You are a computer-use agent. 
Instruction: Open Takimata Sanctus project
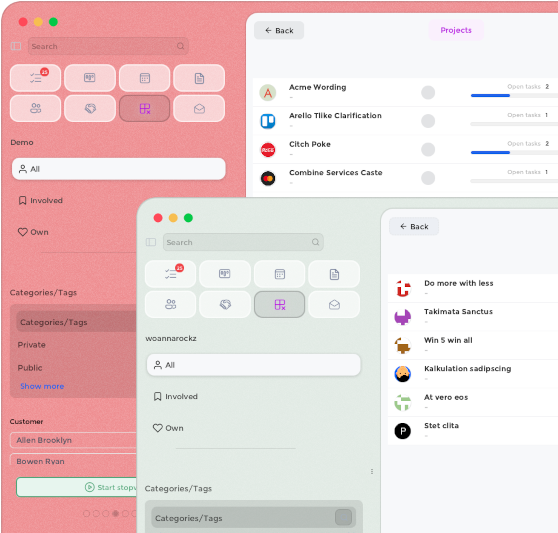[x=458, y=312]
